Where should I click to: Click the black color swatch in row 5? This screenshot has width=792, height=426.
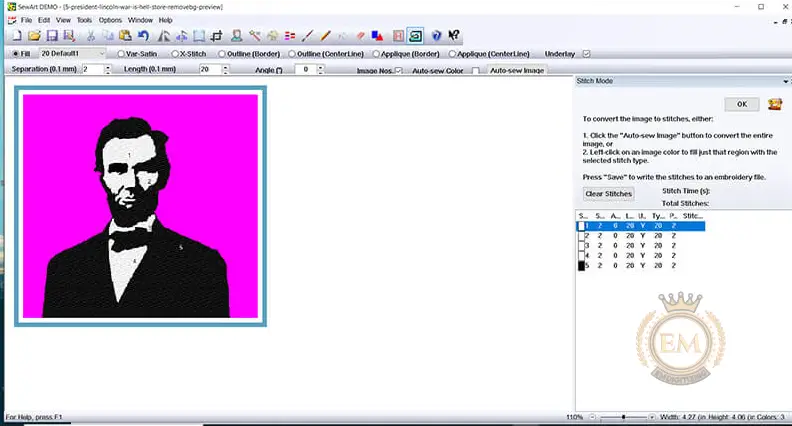[581, 265]
